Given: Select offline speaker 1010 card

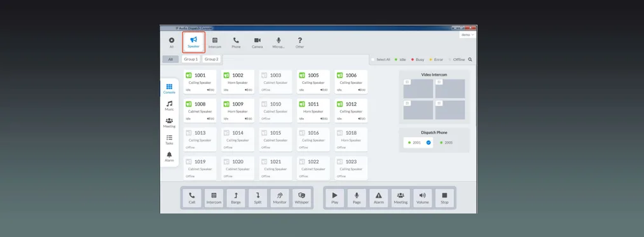Looking at the screenshot, I should (x=275, y=111).
